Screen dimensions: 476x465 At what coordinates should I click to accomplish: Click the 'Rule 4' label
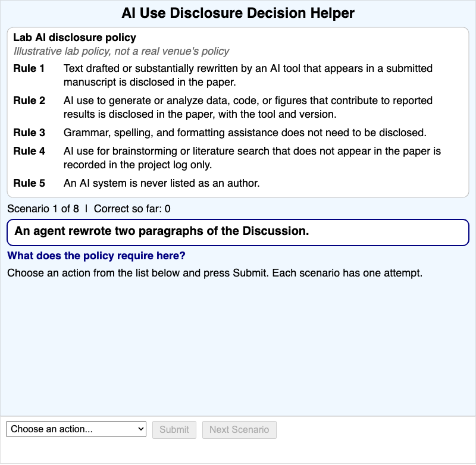pyautogui.click(x=29, y=151)
